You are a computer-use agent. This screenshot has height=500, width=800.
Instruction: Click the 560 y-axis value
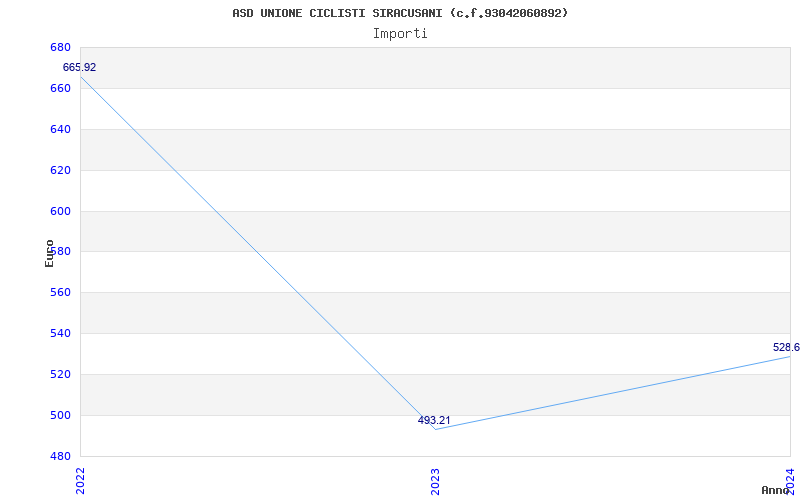(60, 292)
